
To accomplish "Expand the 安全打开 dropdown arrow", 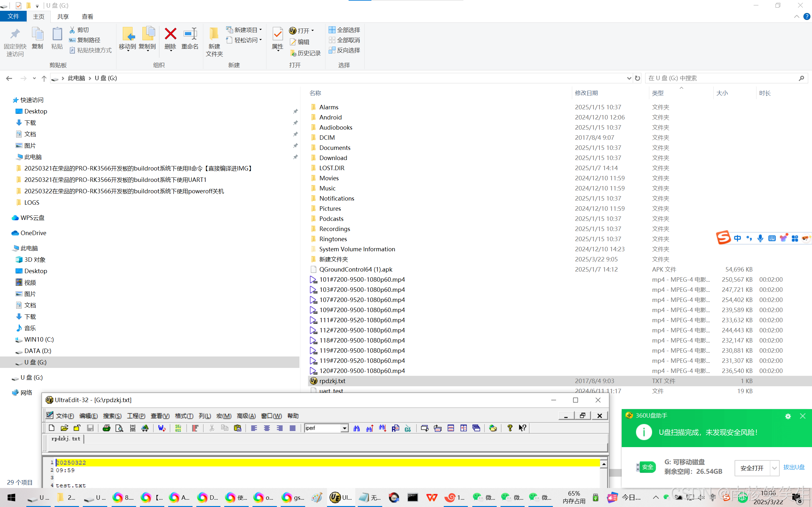I will [774, 468].
